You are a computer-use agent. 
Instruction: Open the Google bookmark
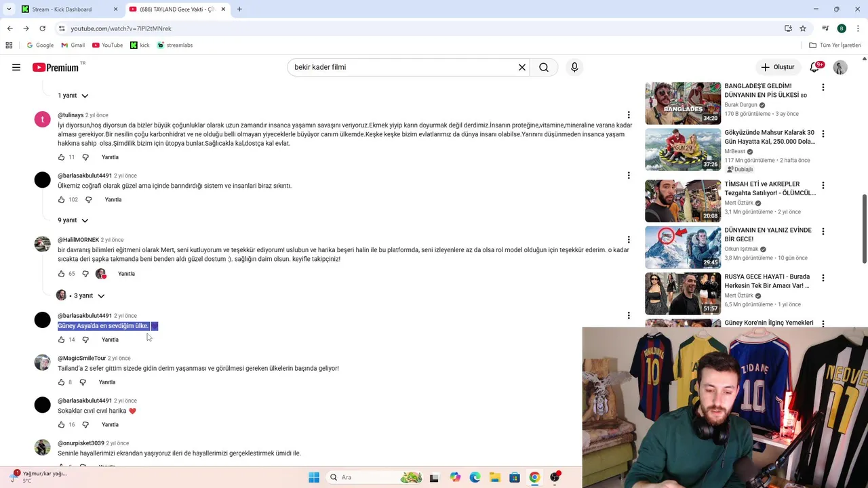tap(40, 45)
